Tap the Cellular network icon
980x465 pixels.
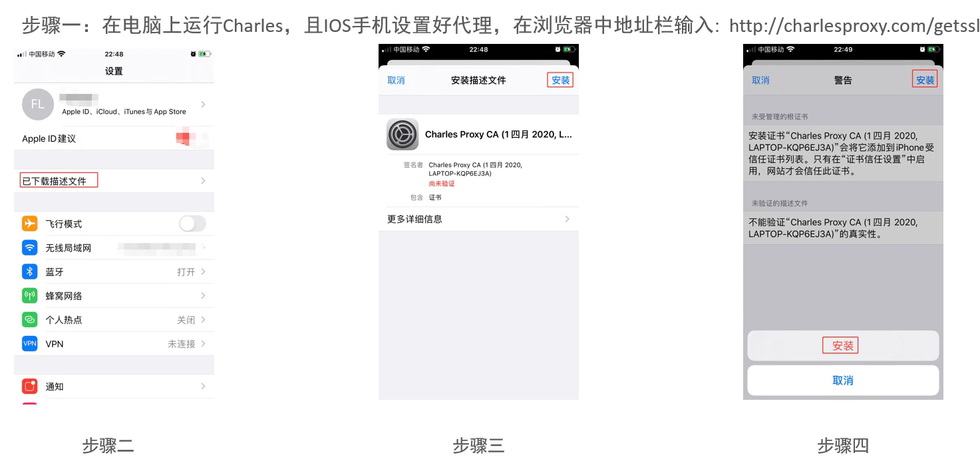click(30, 295)
